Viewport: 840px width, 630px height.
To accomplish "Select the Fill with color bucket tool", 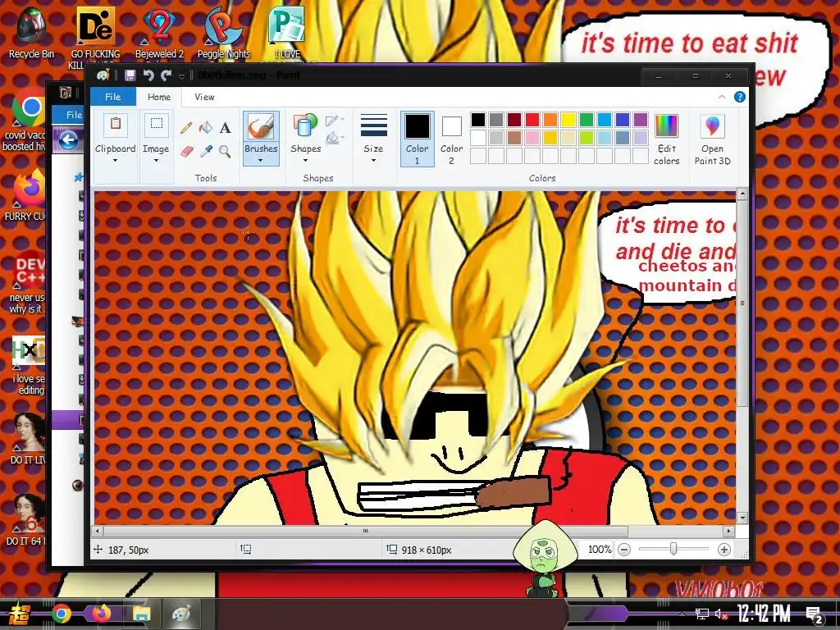I will click(205, 127).
